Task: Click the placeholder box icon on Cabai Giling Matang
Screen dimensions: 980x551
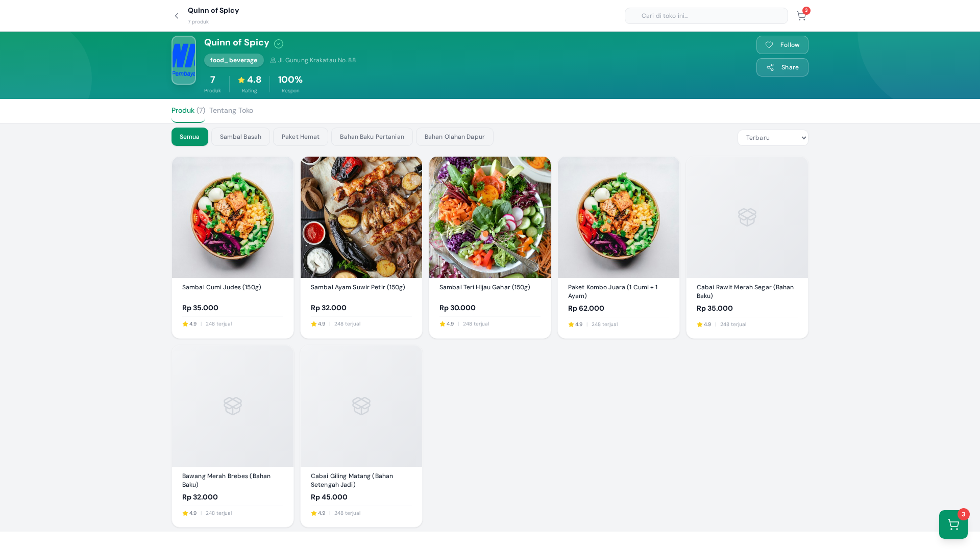Action: tap(361, 406)
